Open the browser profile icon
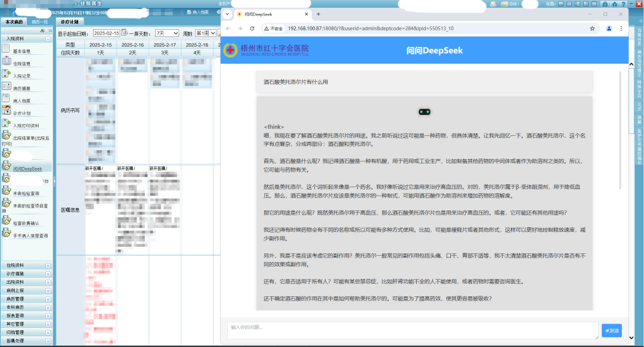This screenshot has width=644, height=347. pyautogui.click(x=609, y=29)
